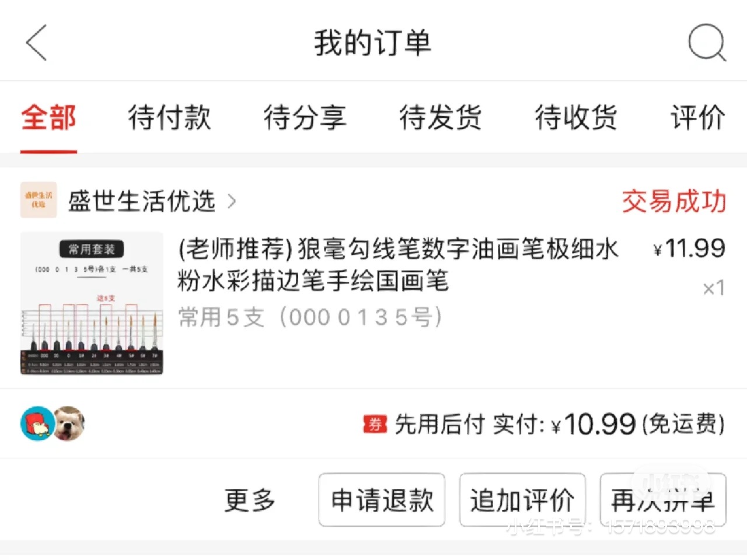
Task: Tap the red coupon 券 icon
Action: coord(375,425)
